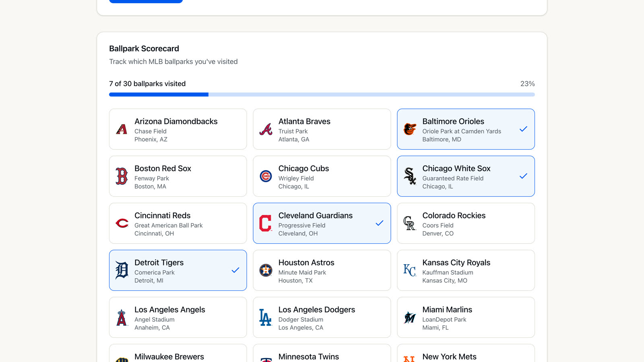
Task: Toggle Los Angeles Angels stadium card
Action: [x=178, y=317]
